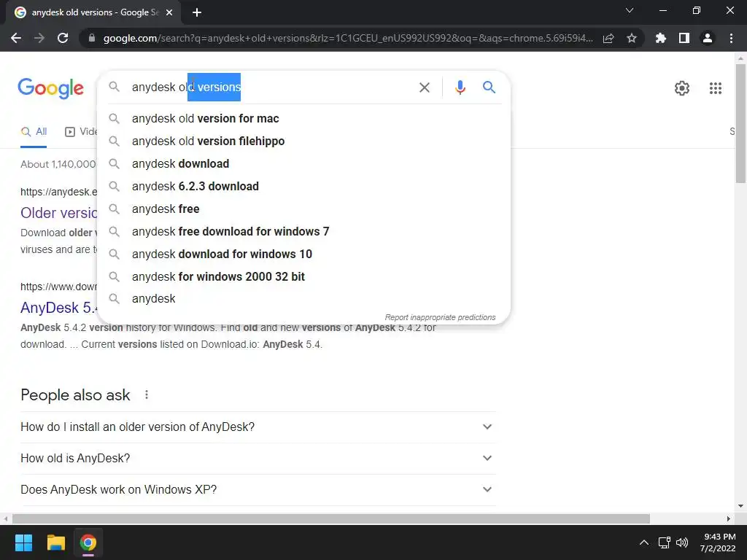The width and height of the screenshot is (747, 560).
Task: Toggle Chrome side panel
Action: click(684, 38)
